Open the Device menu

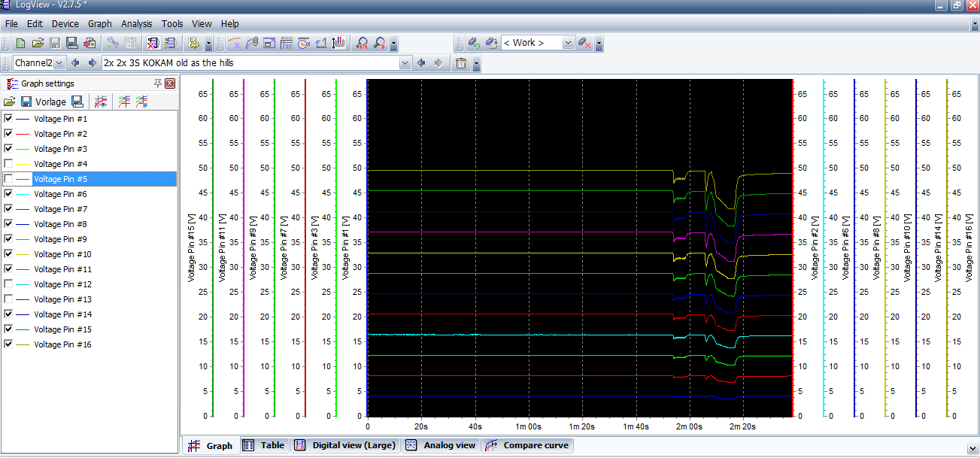[65, 24]
